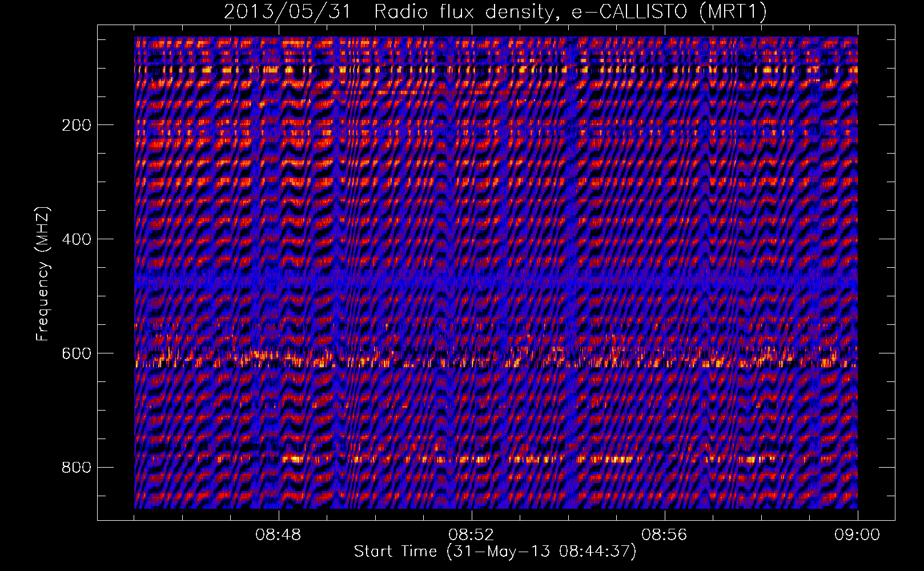Image resolution: width=924 pixels, height=571 pixels.
Task: Click the 08:48 time tick label
Action: pyautogui.click(x=279, y=535)
